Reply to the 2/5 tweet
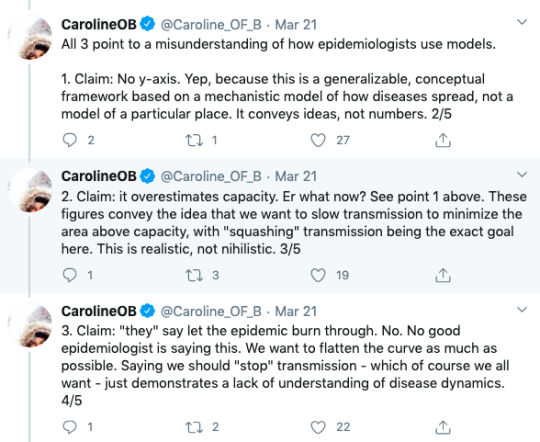 (69, 140)
